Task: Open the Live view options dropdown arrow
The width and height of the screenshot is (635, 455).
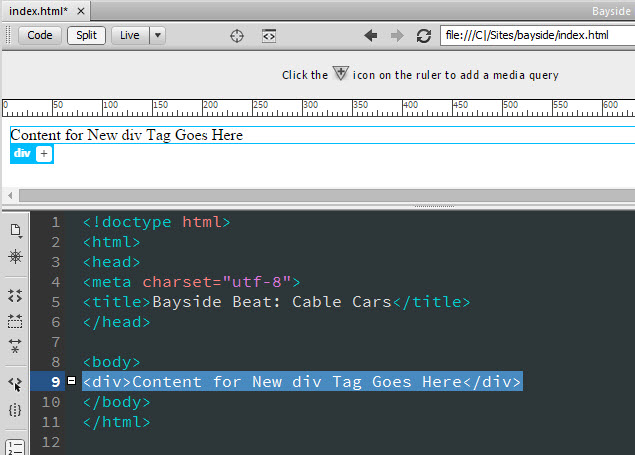Action: click(x=158, y=36)
